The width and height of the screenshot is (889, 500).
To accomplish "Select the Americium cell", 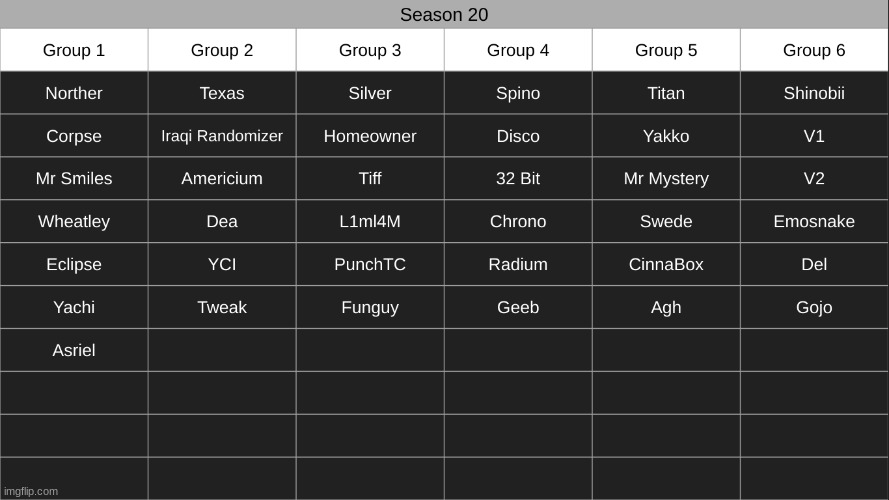I will tap(222, 179).
